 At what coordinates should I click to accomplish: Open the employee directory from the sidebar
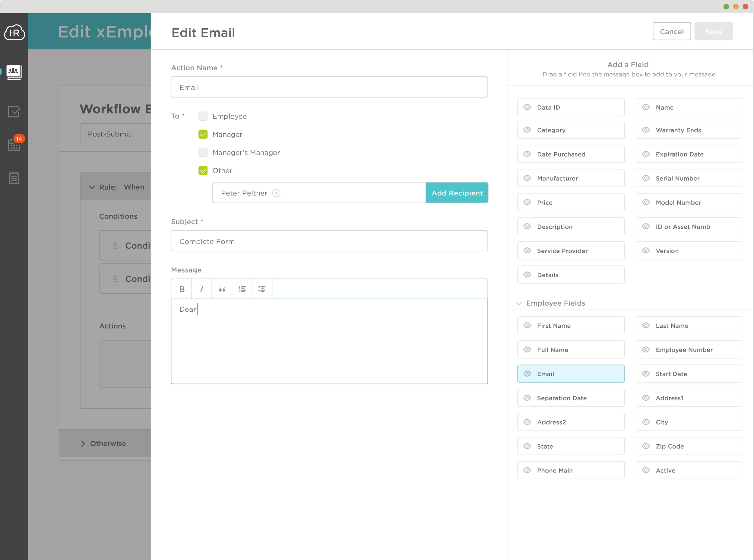[x=14, y=72]
